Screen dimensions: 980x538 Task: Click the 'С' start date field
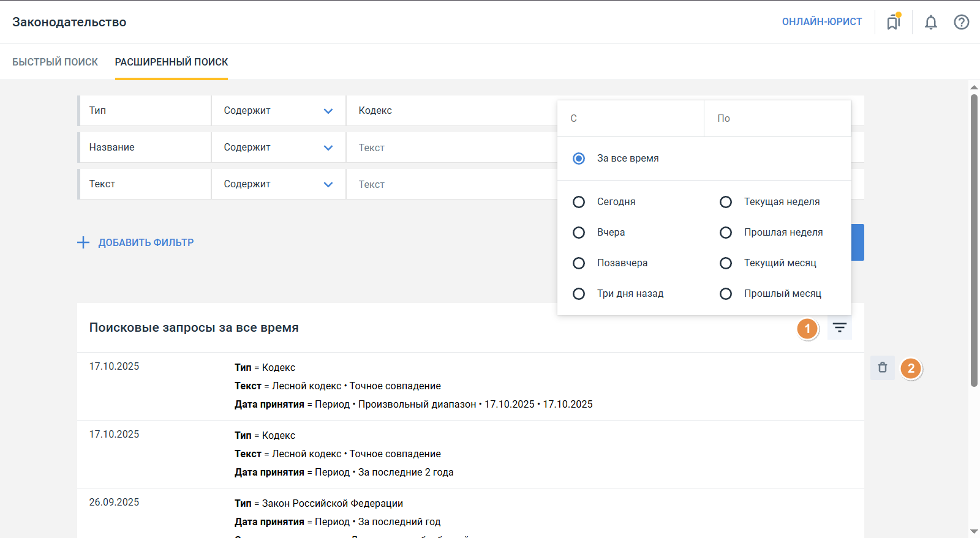coord(630,119)
